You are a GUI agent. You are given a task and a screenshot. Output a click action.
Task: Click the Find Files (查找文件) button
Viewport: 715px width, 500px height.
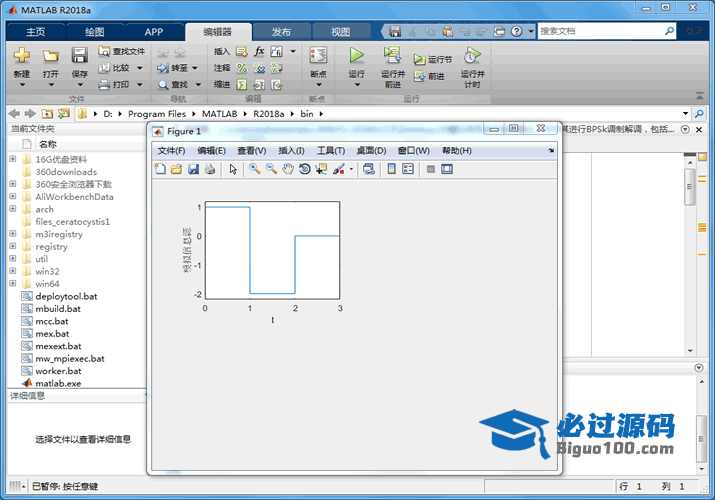coord(122,52)
